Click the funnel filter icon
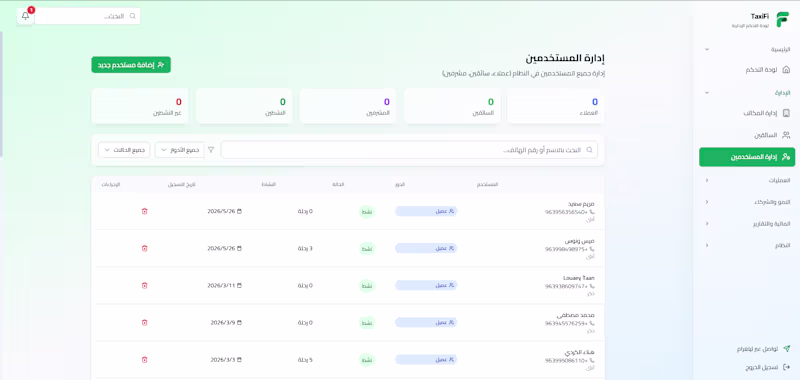This screenshot has height=380, width=800. 211,150
